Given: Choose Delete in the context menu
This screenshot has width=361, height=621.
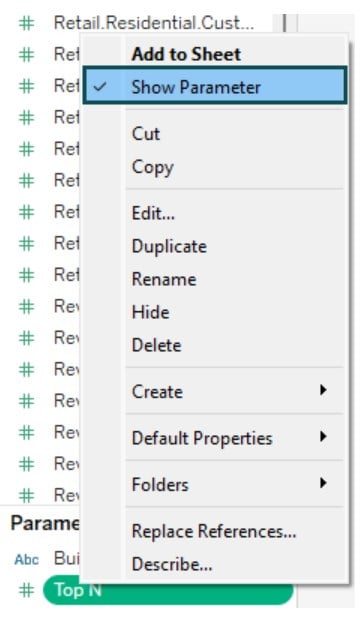Looking at the screenshot, I should click(x=156, y=345).
